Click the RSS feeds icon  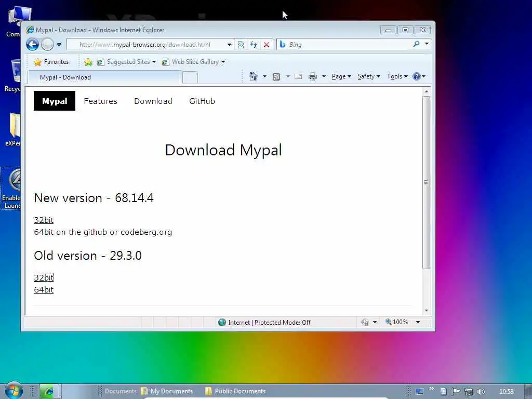pyautogui.click(x=276, y=77)
